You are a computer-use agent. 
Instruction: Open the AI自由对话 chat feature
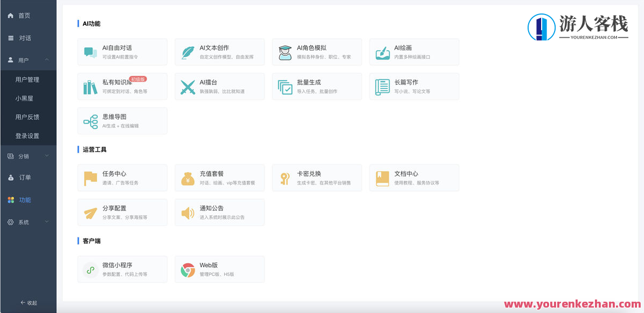[122, 52]
